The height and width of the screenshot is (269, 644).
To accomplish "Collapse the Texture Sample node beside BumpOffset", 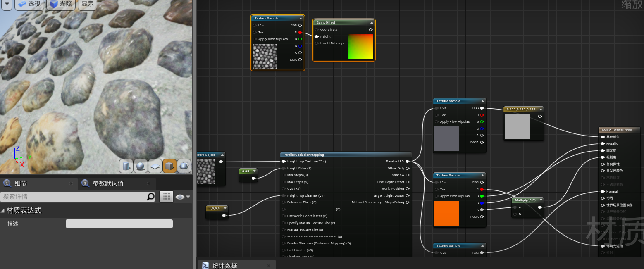I will pyautogui.click(x=301, y=18).
